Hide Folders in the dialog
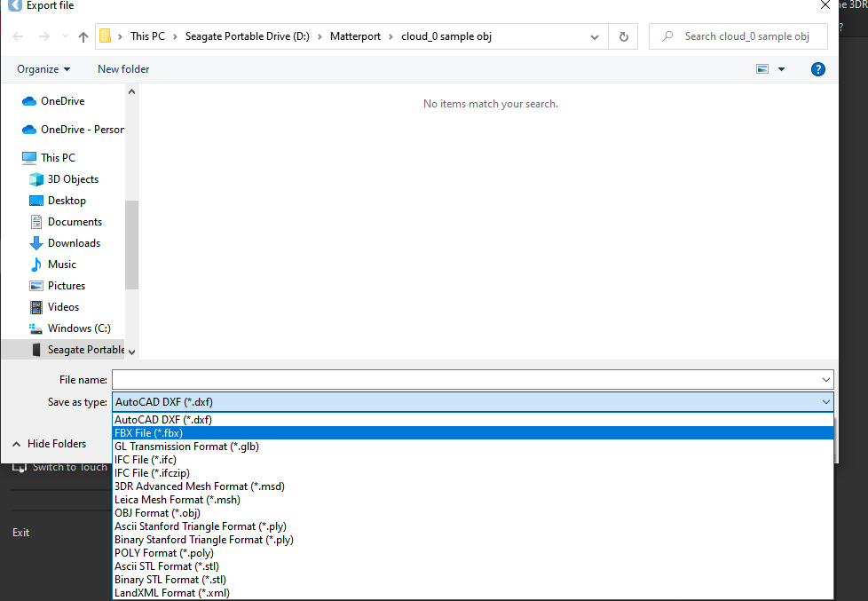Screen dimensions: 868x601 pos(50,444)
